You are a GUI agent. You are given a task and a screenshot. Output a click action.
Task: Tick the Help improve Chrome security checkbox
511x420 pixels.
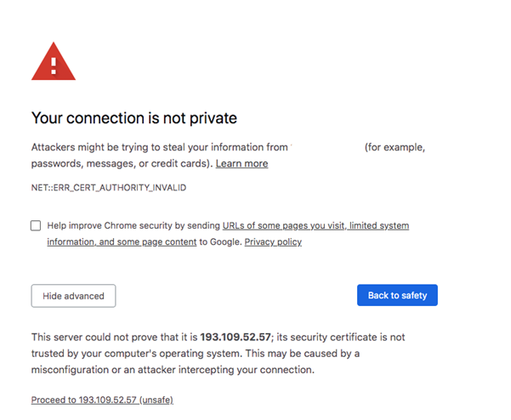coord(36,225)
